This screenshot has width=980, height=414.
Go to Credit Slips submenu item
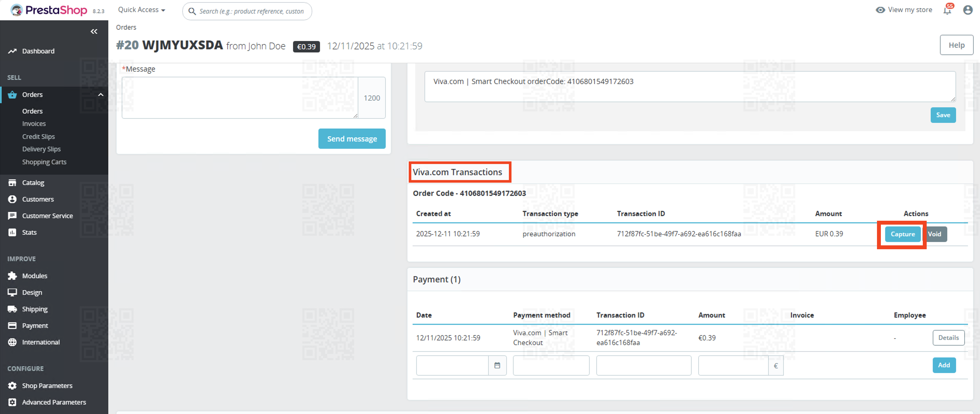point(38,136)
